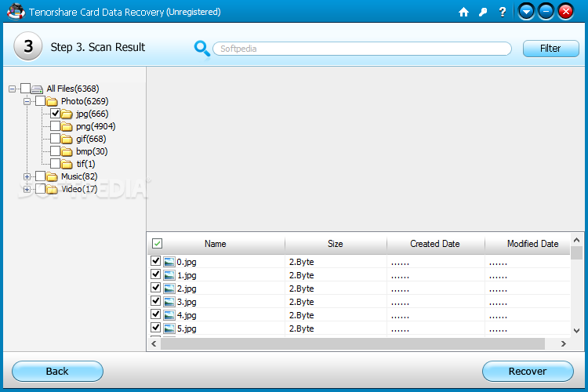
Task: Check the tif(1) checkbox
Action: [x=55, y=164]
